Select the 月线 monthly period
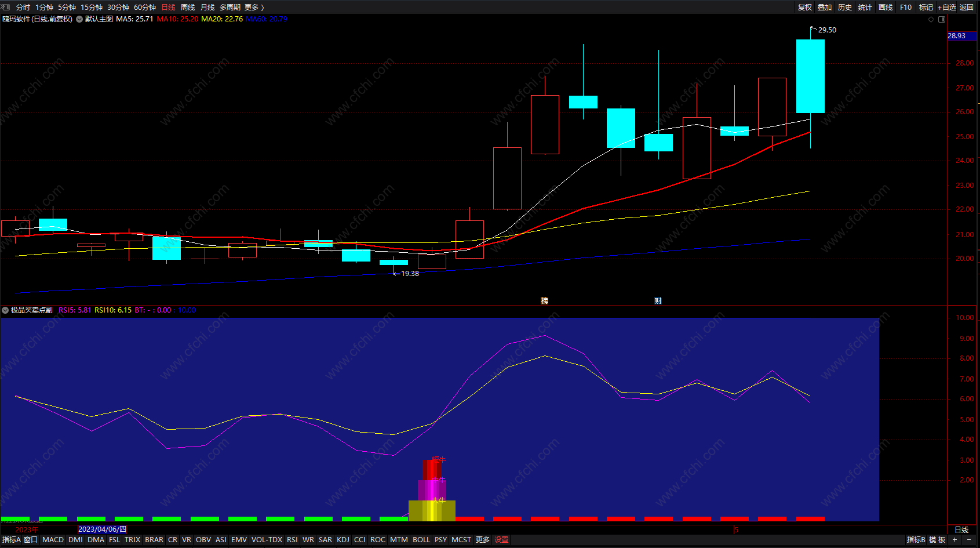 coord(207,7)
